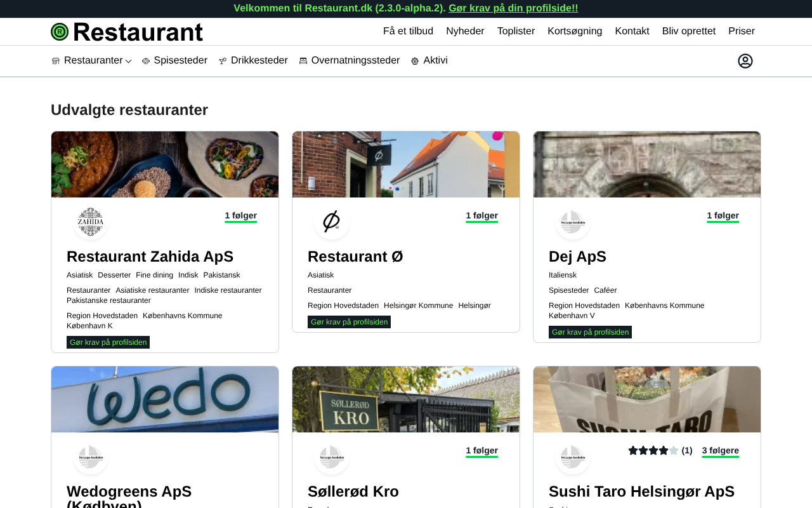Image resolution: width=812 pixels, height=508 pixels.
Task: View followers of Dej ApS
Action: (x=723, y=216)
